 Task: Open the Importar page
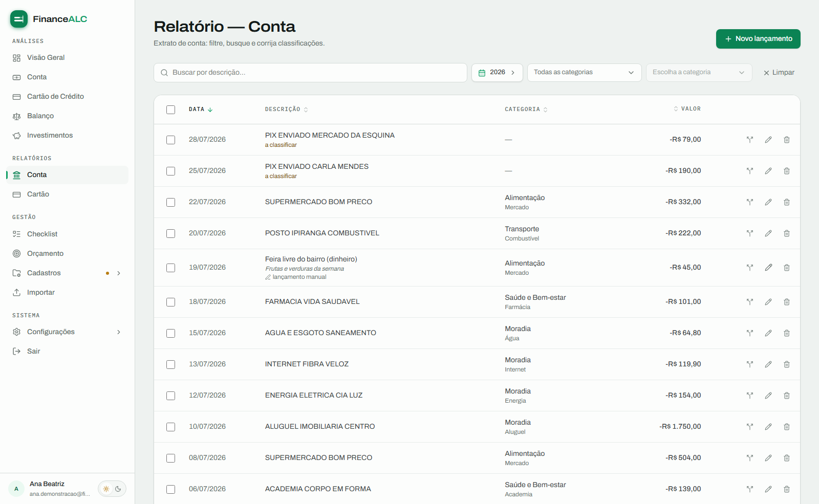pyautogui.click(x=67, y=293)
